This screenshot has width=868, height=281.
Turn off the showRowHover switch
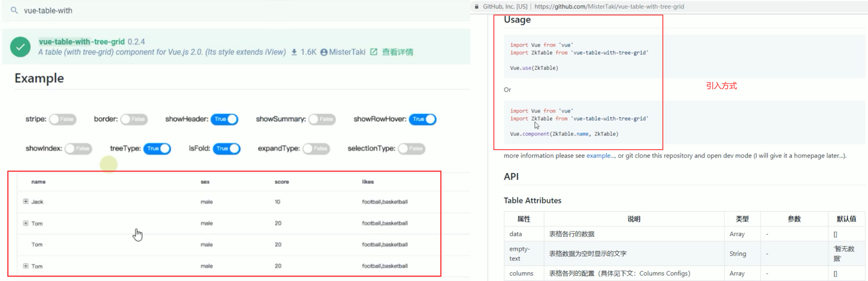click(x=422, y=119)
